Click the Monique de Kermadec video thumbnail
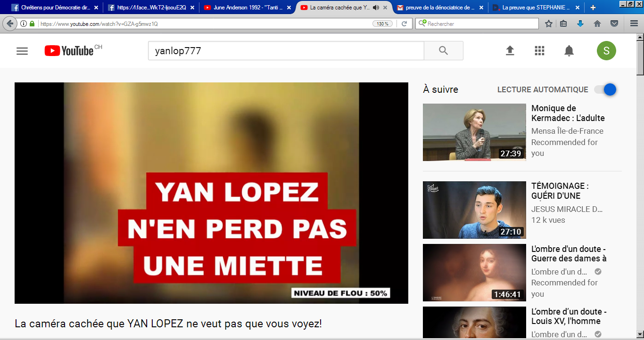Screen dimensions: 644x340 pyautogui.click(x=474, y=132)
